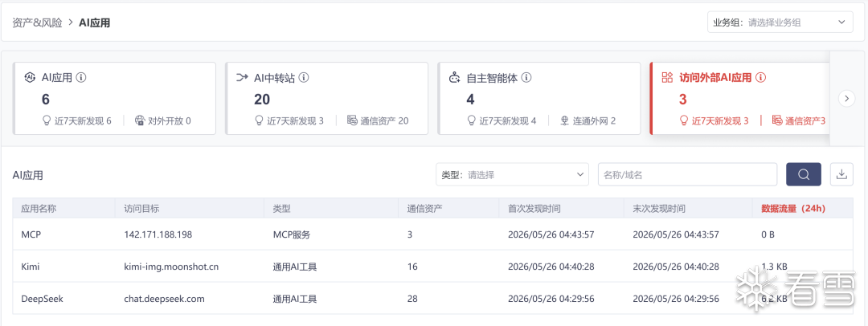Image resolution: width=868 pixels, height=326 pixels.
Task: Click 通信资产 value 3 in MCP row
Action: point(410,234)
